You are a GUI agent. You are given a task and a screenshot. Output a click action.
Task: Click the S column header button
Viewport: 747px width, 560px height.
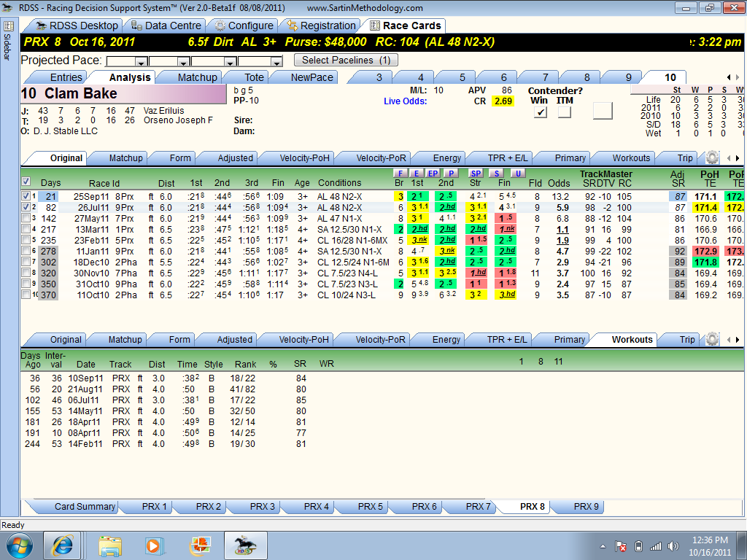click(x=497, y=174)
